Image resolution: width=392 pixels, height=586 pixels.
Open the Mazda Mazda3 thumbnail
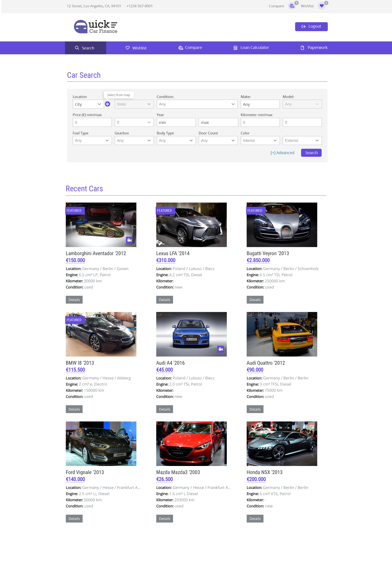pyautogui.click(x=192, y=444)
